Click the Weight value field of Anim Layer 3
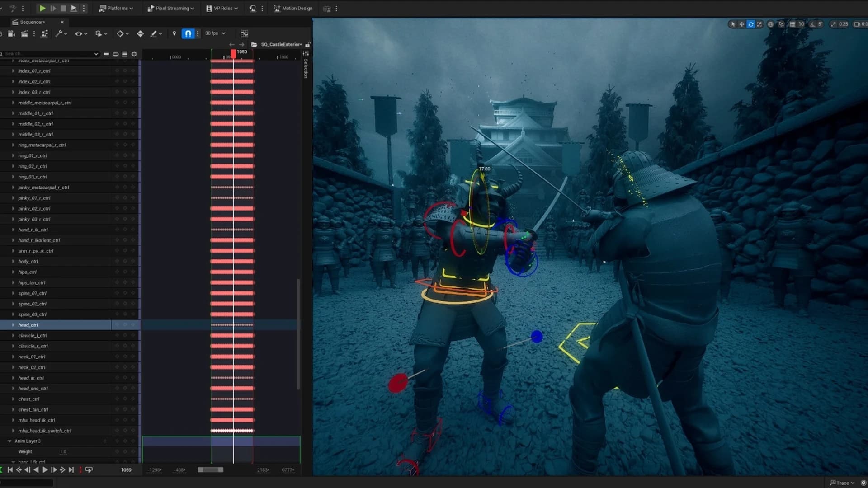The image size is (868, 488). (x=63, y=451)
